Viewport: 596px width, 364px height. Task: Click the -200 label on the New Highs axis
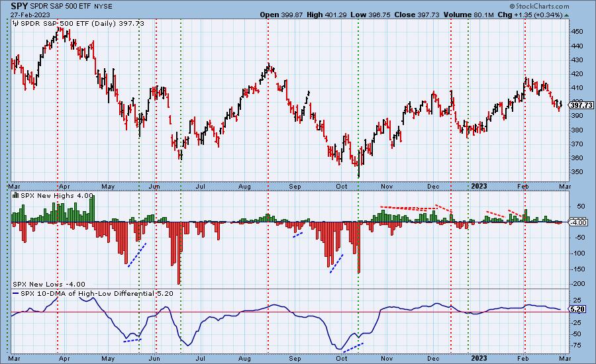pos(577,283)
